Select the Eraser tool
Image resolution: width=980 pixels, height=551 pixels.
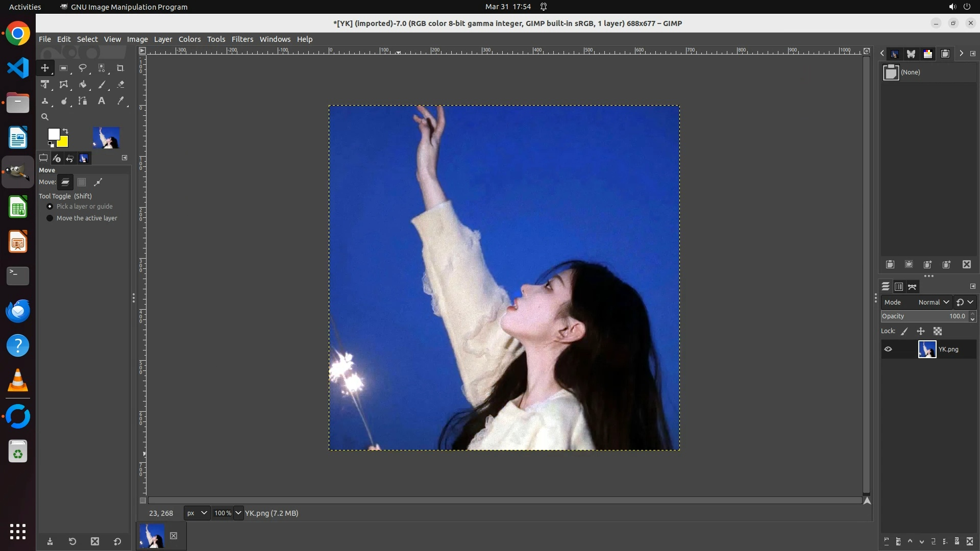(x=120, y=85)
